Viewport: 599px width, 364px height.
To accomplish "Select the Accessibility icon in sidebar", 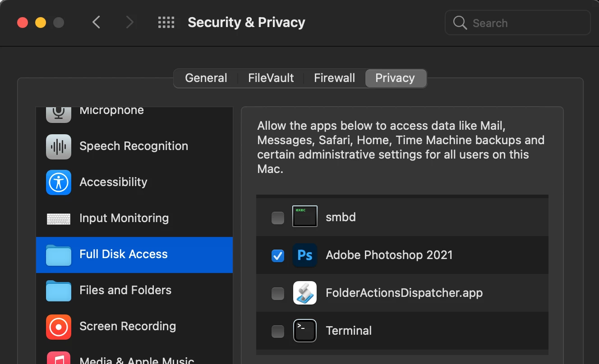I will tap(59, 182).
